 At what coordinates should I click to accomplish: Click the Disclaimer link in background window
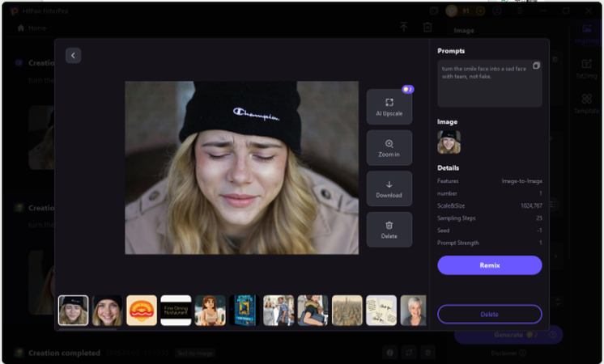tap(508, 353)
